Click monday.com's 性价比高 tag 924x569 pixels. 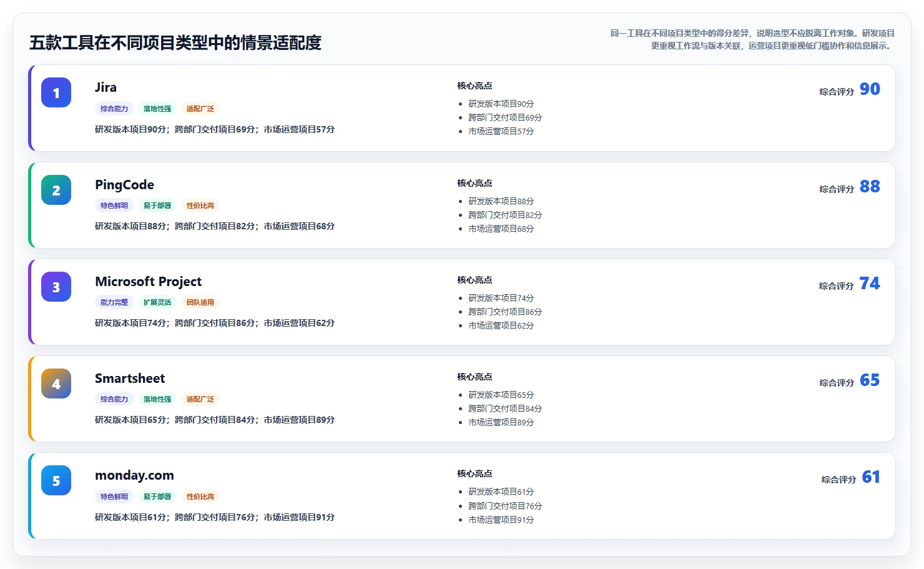tap(200, 497)
